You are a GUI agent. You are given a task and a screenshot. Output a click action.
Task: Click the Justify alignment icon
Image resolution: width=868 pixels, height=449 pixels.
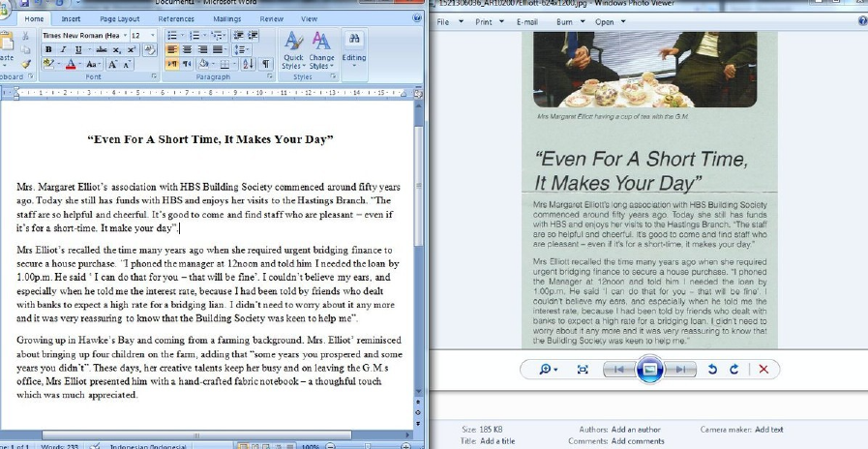[218, 49]
